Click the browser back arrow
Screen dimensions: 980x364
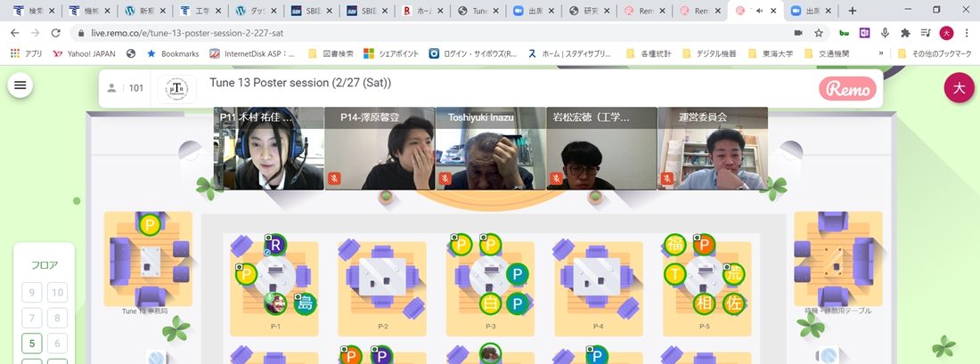[15, 33]
